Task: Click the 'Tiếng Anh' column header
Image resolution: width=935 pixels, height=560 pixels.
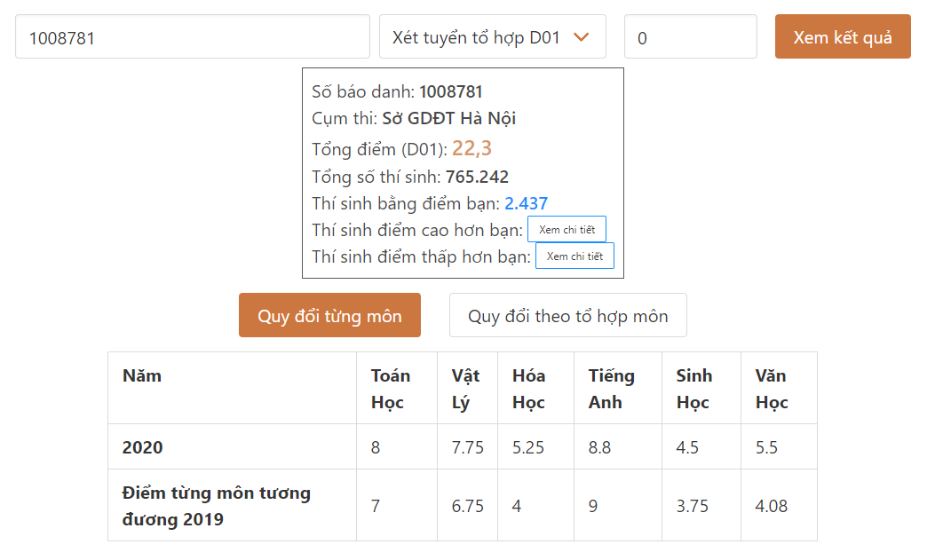Action: 613,387
